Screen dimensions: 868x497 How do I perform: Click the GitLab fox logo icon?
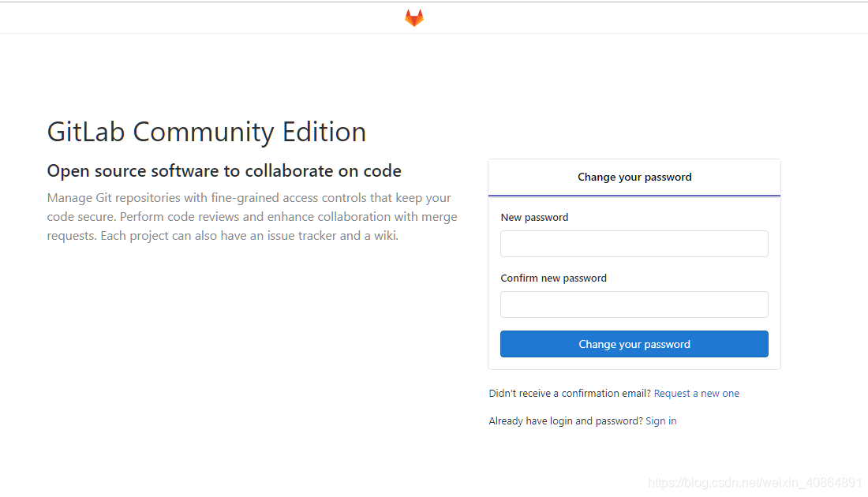point(414,17)
